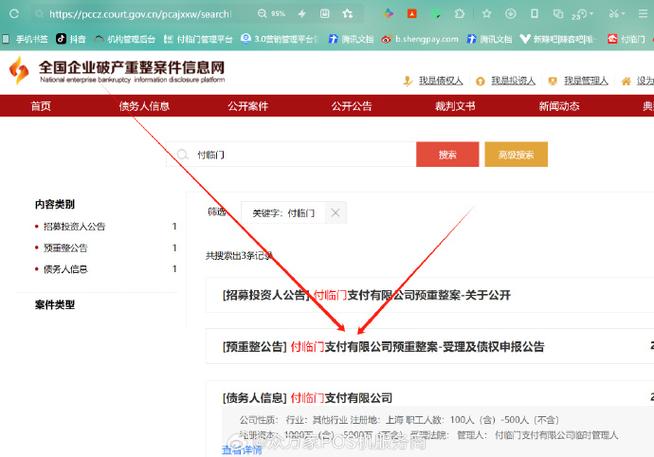This screenshot has height=457, width=654.
Task: Open the red square extension icon
Action: tap(412, 14)
